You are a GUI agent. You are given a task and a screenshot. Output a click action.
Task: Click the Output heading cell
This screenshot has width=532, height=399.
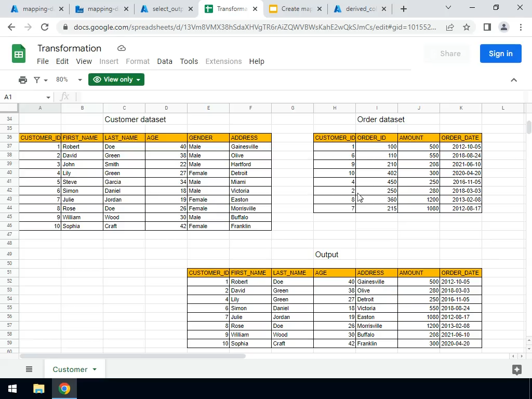point(335,255)
